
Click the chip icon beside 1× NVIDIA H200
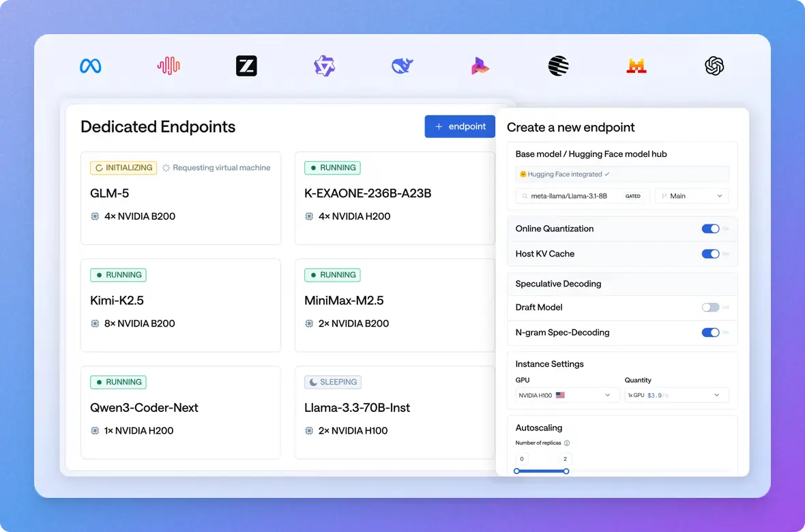coord(95,431)
